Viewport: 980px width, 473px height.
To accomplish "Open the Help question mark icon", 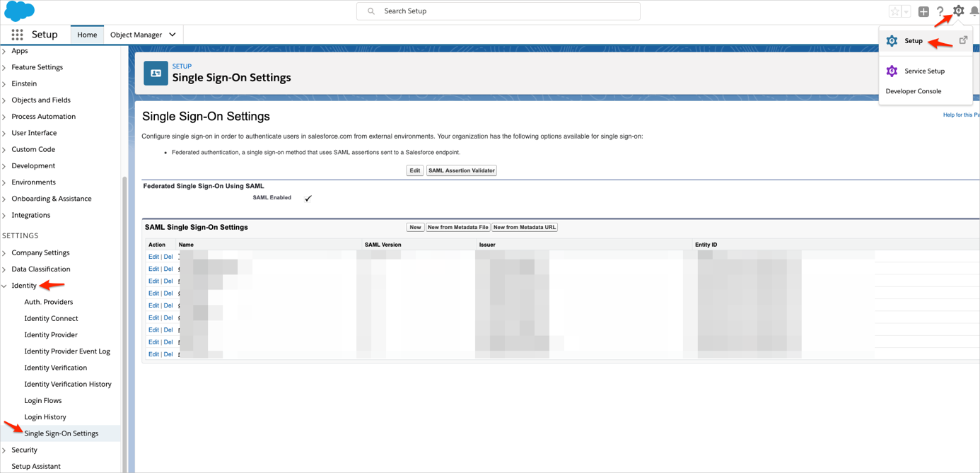I will point(940,11).
